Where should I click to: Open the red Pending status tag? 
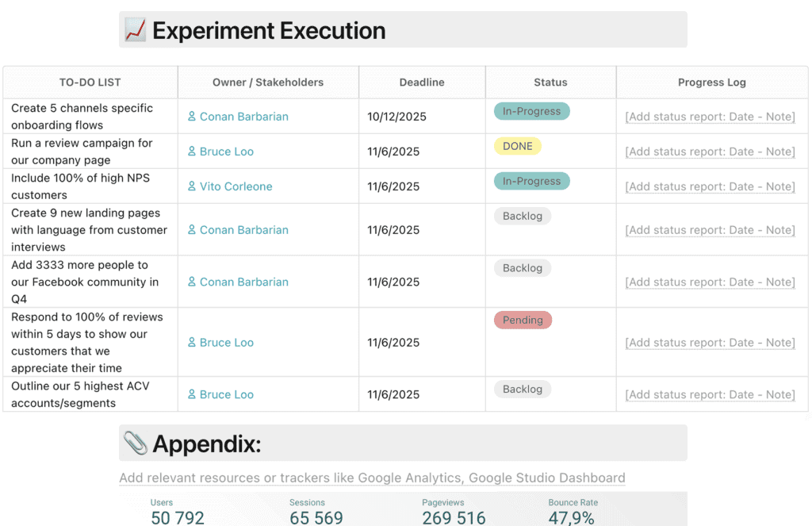tap(523, 321)
